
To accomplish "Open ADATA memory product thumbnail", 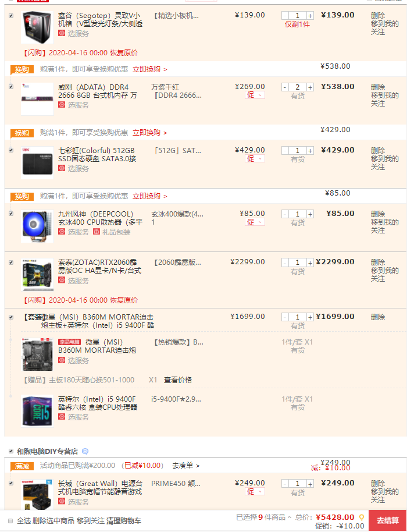I will [x=37, y=99].
